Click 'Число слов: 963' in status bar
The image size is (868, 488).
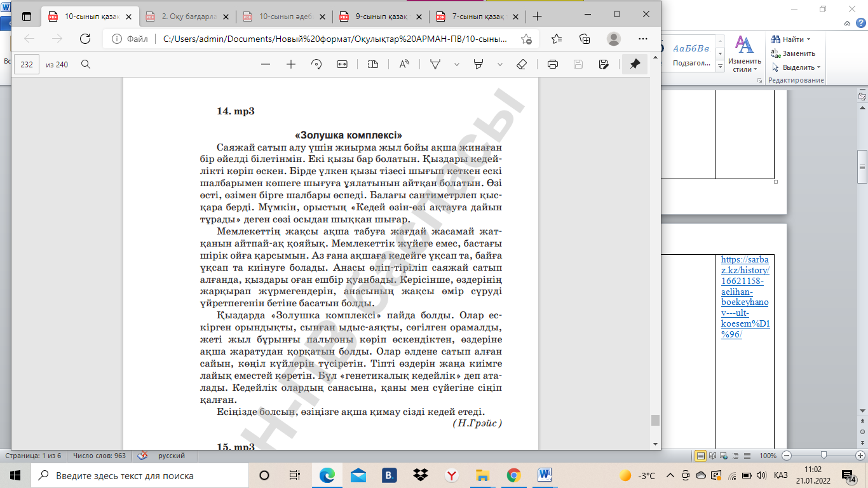pos(99,456)
